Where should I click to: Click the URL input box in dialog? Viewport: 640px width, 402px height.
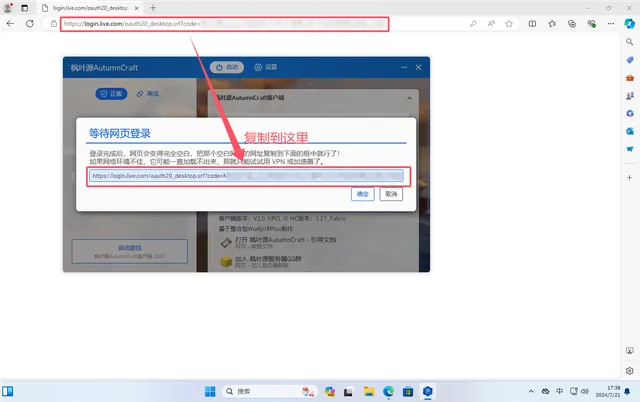point(246,175)
